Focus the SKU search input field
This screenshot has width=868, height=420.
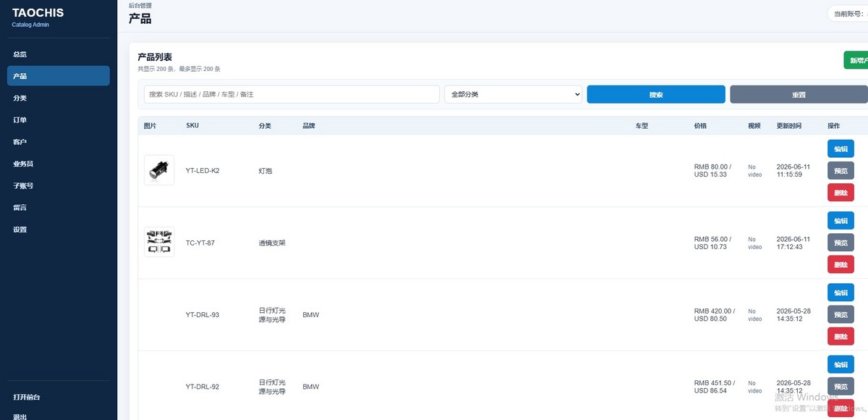coord(292,95)
